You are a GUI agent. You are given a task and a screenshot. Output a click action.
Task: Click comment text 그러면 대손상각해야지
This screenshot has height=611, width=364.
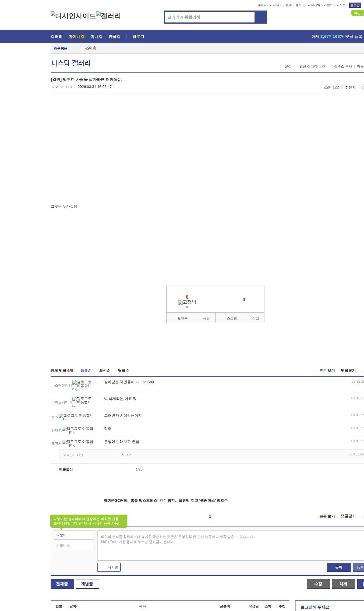click(x=123, y=416)
